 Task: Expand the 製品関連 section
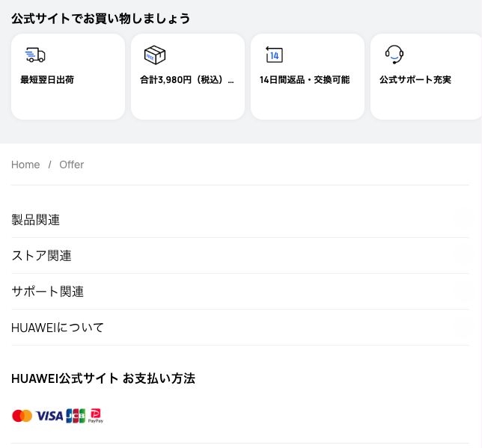pyautogui.click(x=36, y=220)
